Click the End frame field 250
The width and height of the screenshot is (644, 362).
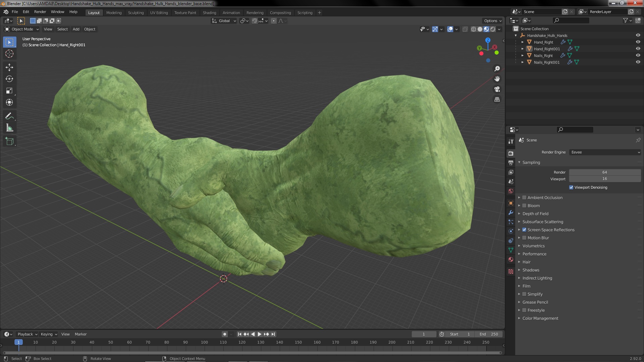(x=488, y=334)
